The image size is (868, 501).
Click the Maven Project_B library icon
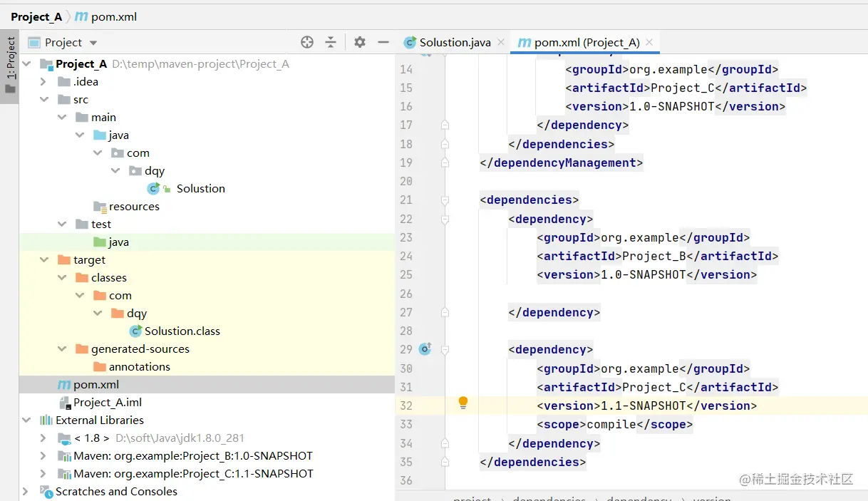(63, 455)
